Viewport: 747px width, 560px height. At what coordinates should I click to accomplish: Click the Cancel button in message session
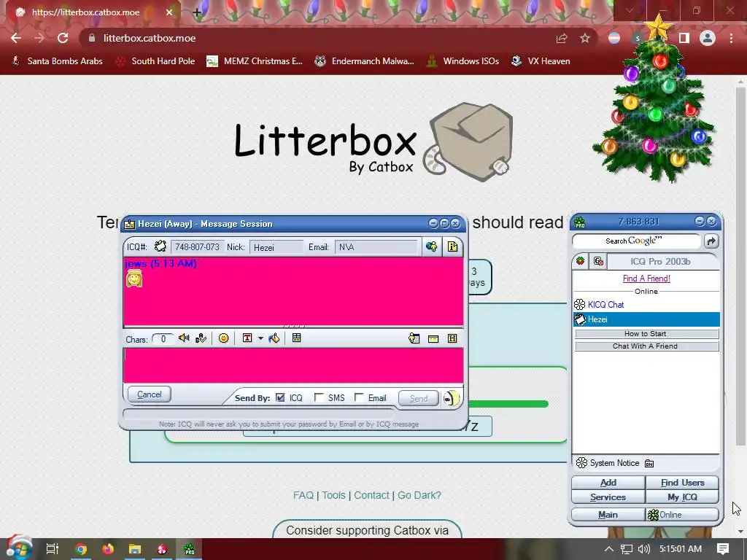[x=150, y=394]
